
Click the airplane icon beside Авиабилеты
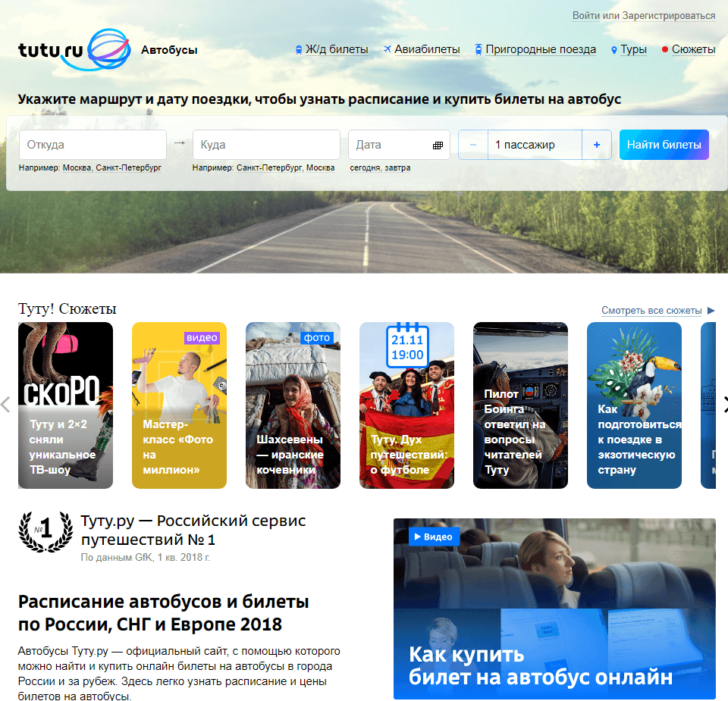pos(388,49)
